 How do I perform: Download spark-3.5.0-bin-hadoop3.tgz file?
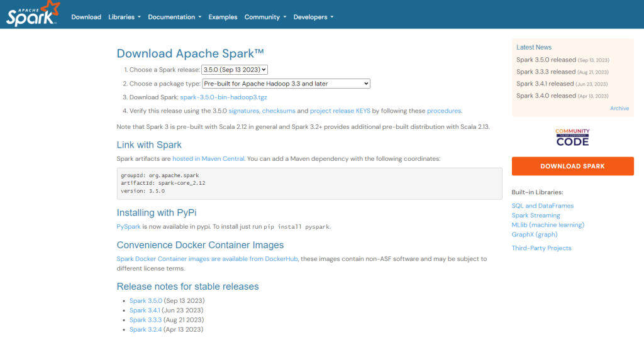coord(223,97)
